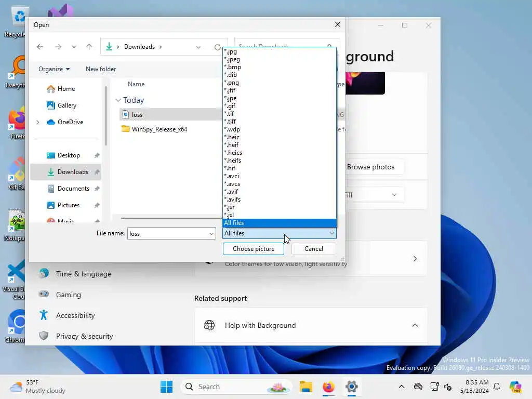Select OneDrive in the navigation pane
Viewport: 532px width, 399px height.
70,122
